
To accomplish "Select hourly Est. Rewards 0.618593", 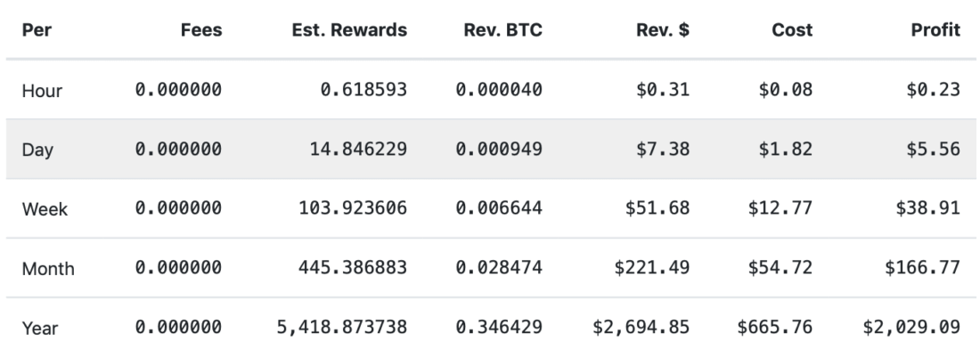I will point(363,90).
